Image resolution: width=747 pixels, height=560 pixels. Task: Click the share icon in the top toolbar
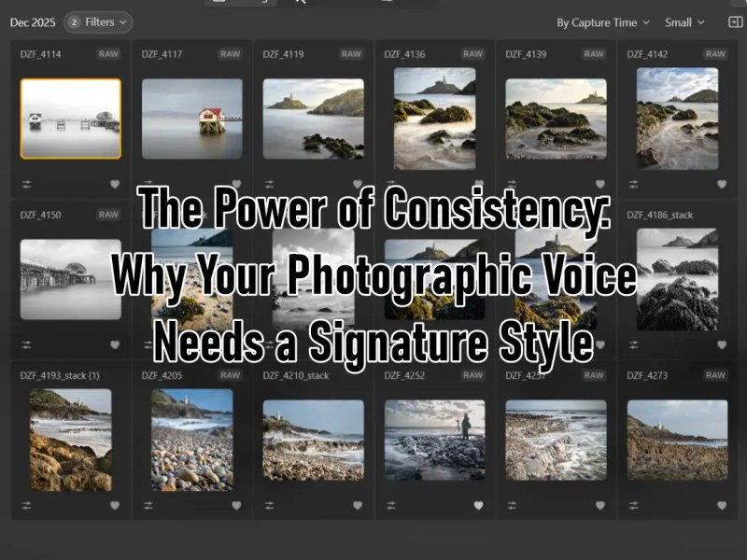click(x=388, y=3)
